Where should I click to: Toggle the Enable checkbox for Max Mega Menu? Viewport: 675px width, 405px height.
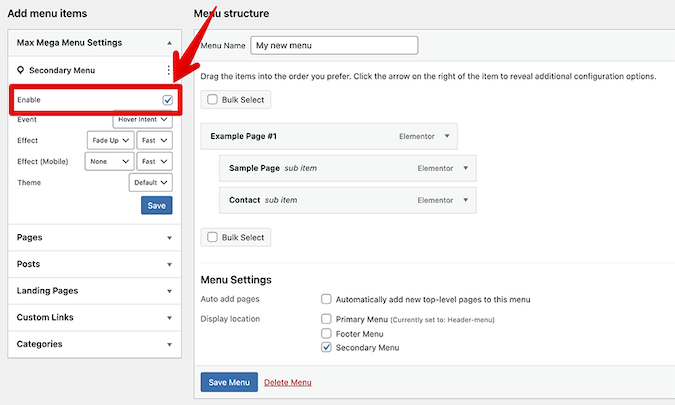coord(167,100)
